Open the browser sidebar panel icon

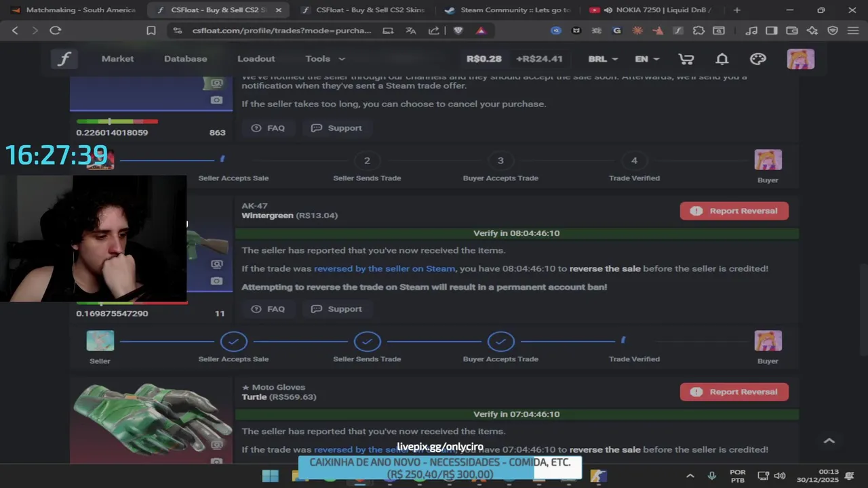point(771,30)
